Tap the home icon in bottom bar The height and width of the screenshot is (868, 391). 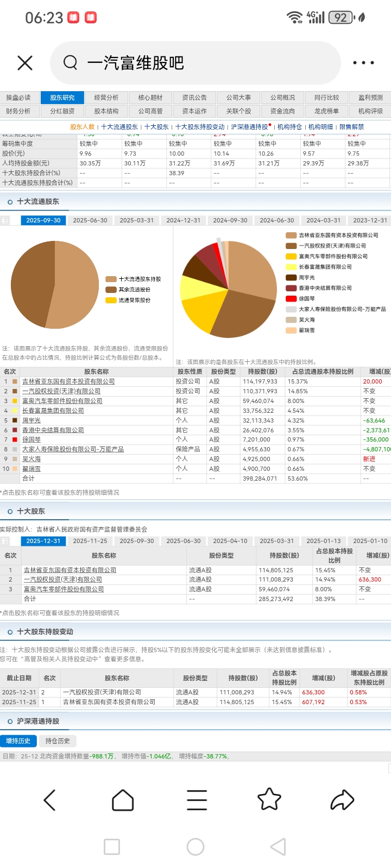[x=123, y=800]
